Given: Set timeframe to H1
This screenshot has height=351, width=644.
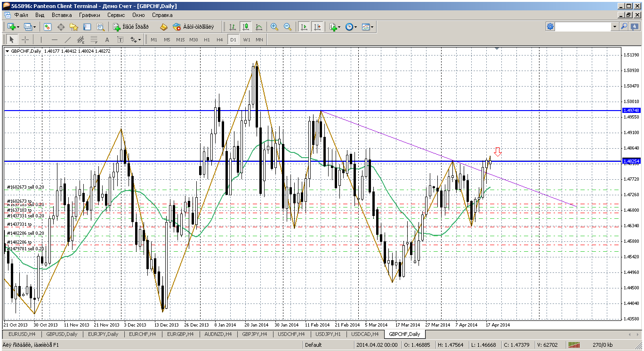Looking at the screenshot, I should [207, 40].
